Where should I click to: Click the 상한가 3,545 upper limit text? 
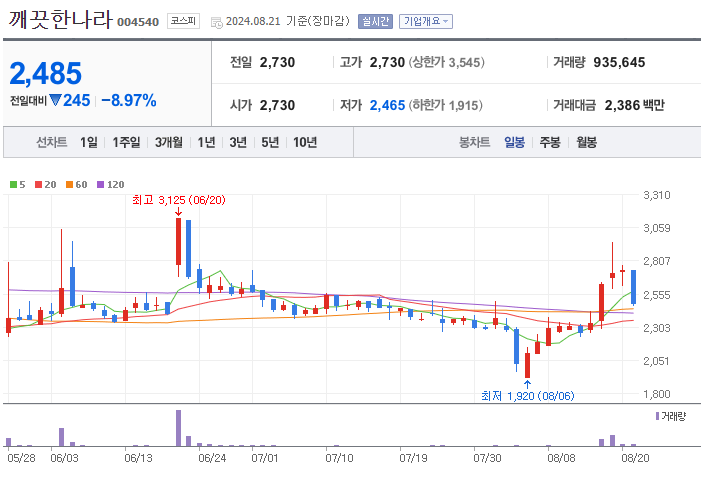click(x=447, y=62)
